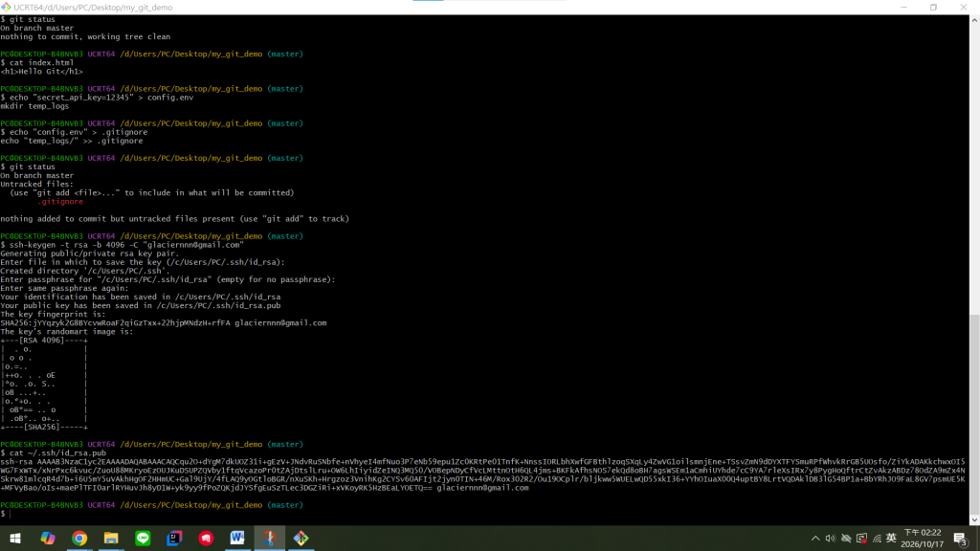Viewport: 980px width, 551px height.
Task: Click the '<h1>Hello Git</h1>' output line
Action: (41, 72)
